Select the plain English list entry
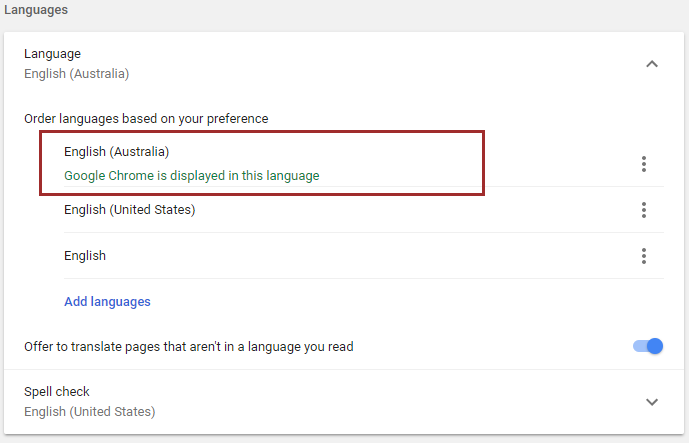The image size is (689, 443). 85,256
